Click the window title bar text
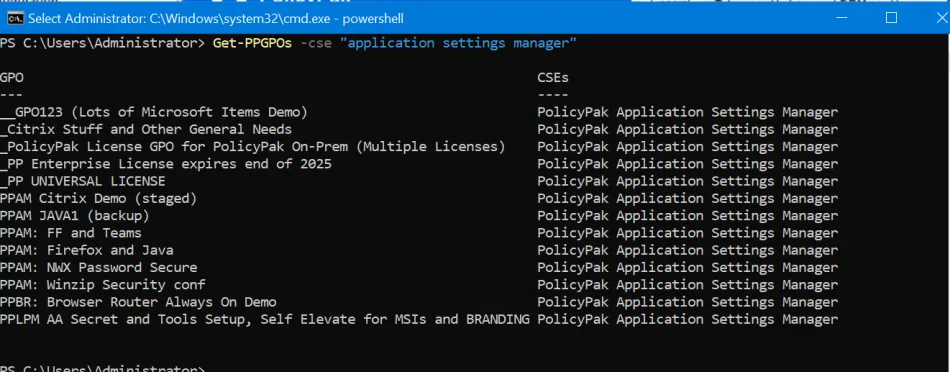 point(216,19)
